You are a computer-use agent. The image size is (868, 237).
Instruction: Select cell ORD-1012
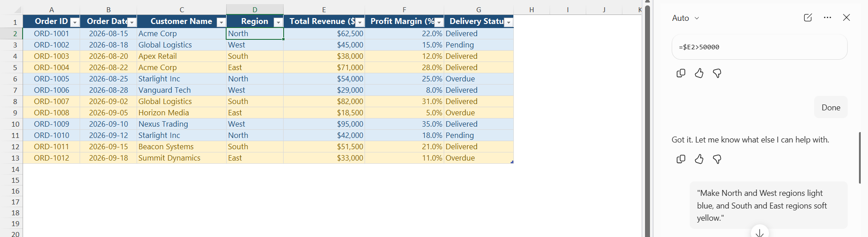pos(52,158)
